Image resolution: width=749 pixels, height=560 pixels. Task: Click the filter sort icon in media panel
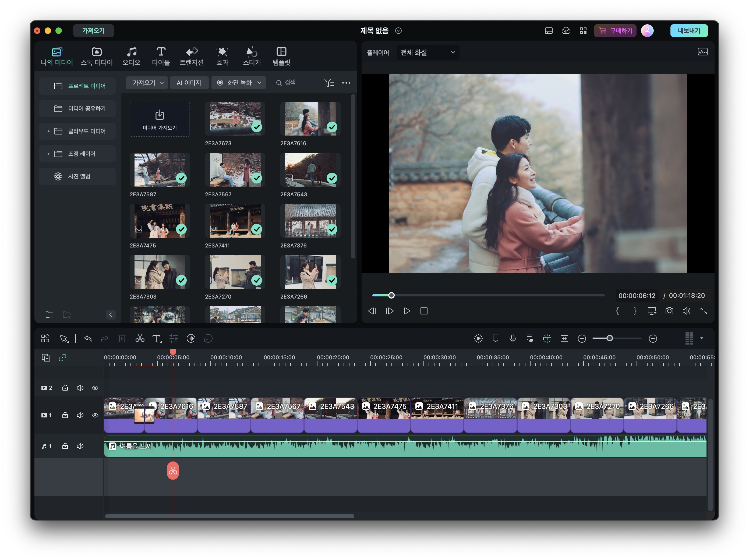coord(329,83)
